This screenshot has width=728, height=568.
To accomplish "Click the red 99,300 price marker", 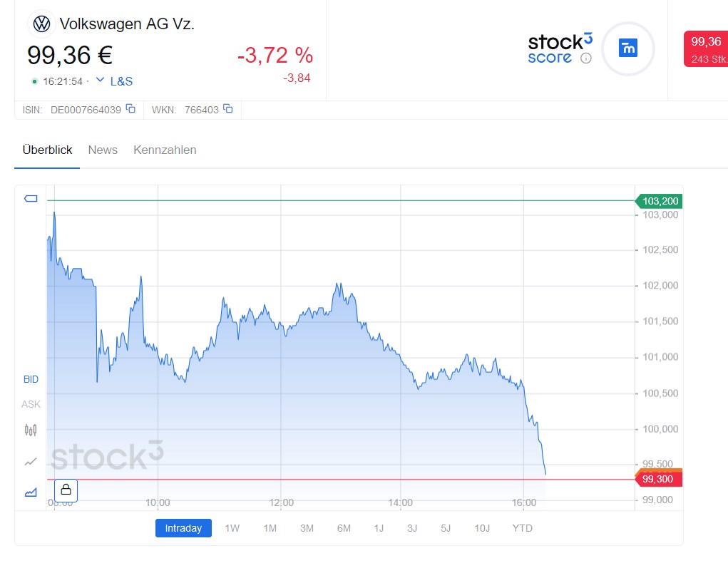I will click(657, 479).
